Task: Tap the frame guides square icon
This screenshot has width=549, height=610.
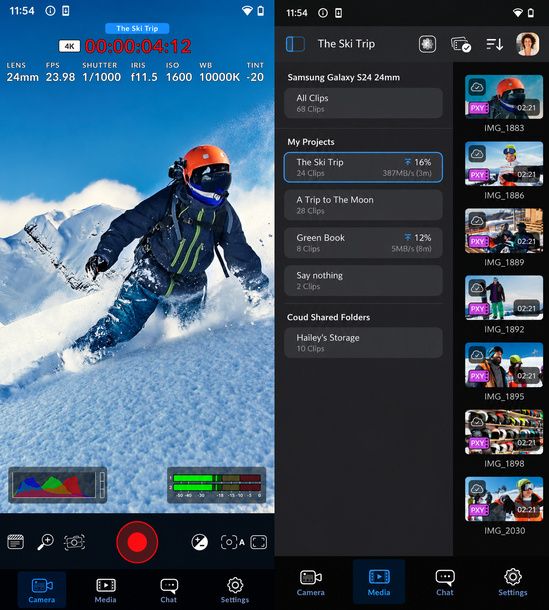Action: [259, 542]
